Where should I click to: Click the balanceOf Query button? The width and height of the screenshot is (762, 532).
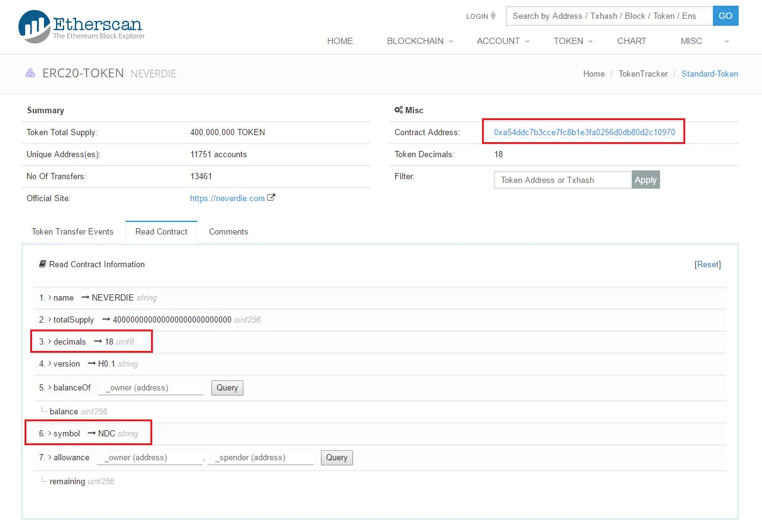coord(227,388)
